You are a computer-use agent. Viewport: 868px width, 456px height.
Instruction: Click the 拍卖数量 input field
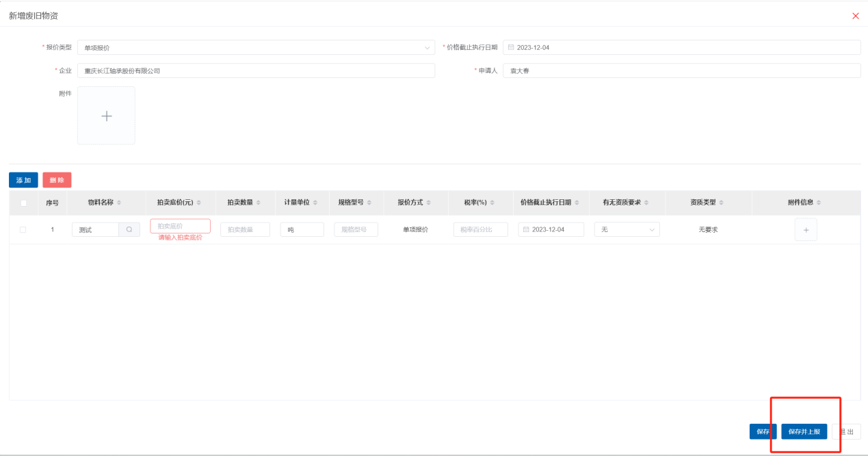pos(245,230)
